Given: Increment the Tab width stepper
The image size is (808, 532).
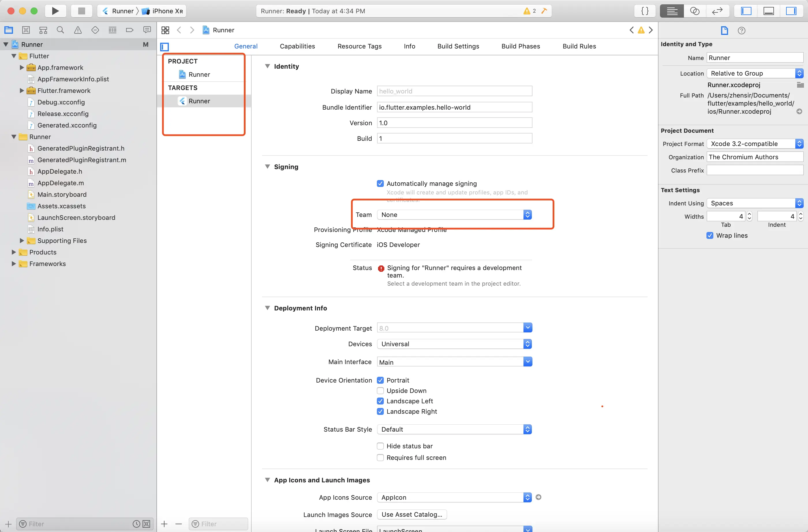Looking at the screenshot, I should click(750, 214).
